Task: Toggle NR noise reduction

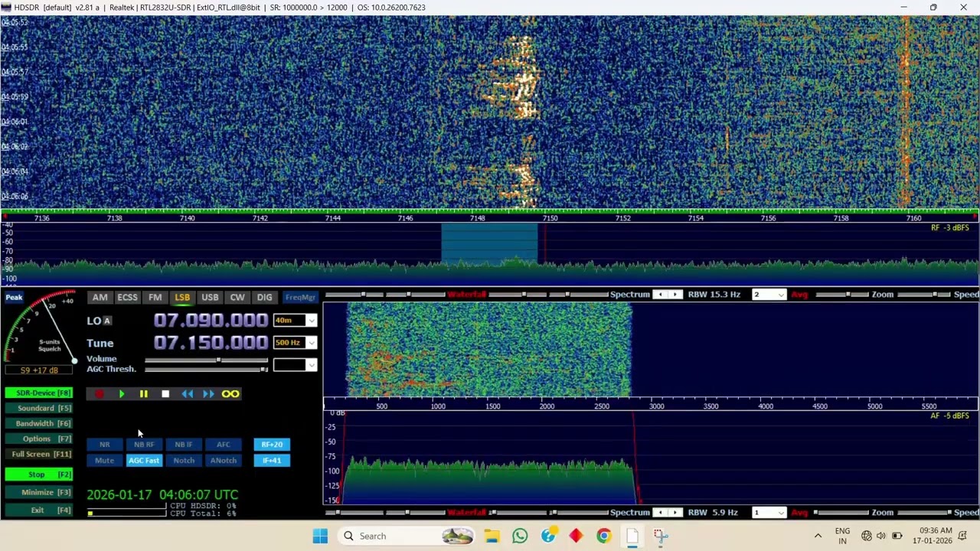Action: pos(105,445)
